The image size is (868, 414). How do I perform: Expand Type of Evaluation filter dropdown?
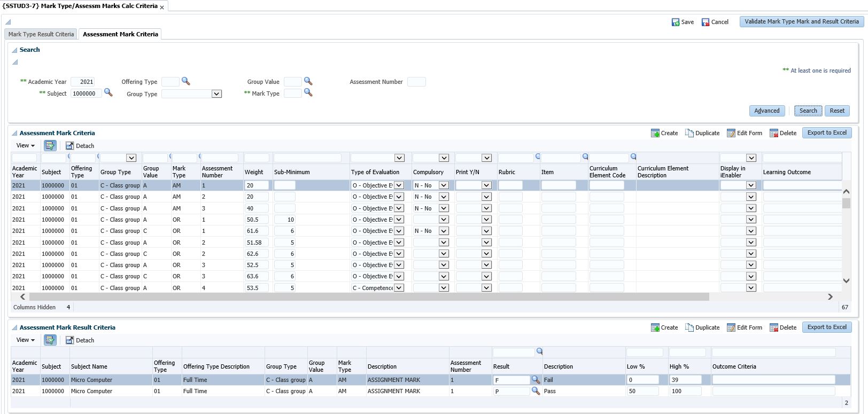pos(399,158)
